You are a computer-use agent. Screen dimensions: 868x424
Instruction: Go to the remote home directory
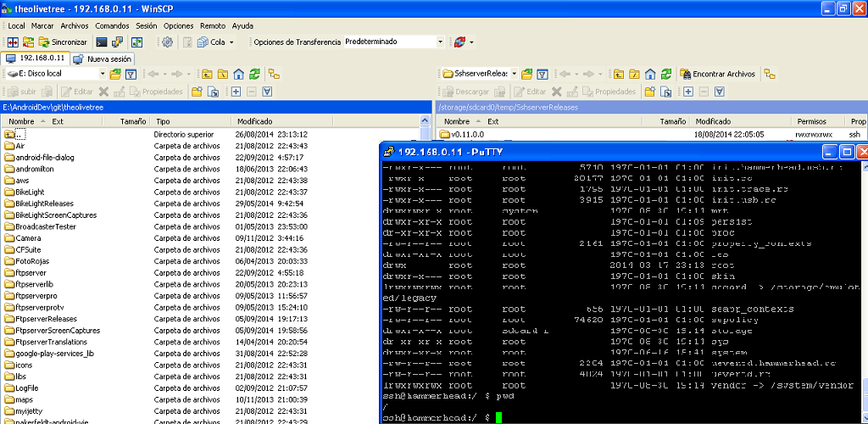(650, 74)
